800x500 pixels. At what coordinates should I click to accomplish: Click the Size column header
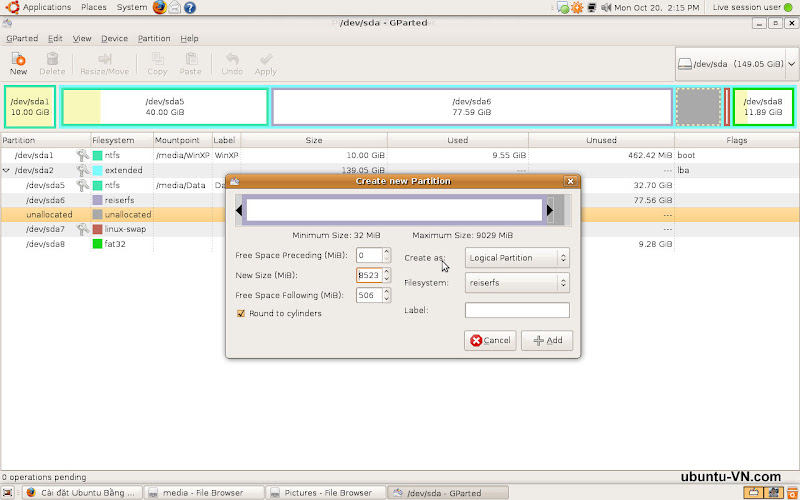(314, 140)
